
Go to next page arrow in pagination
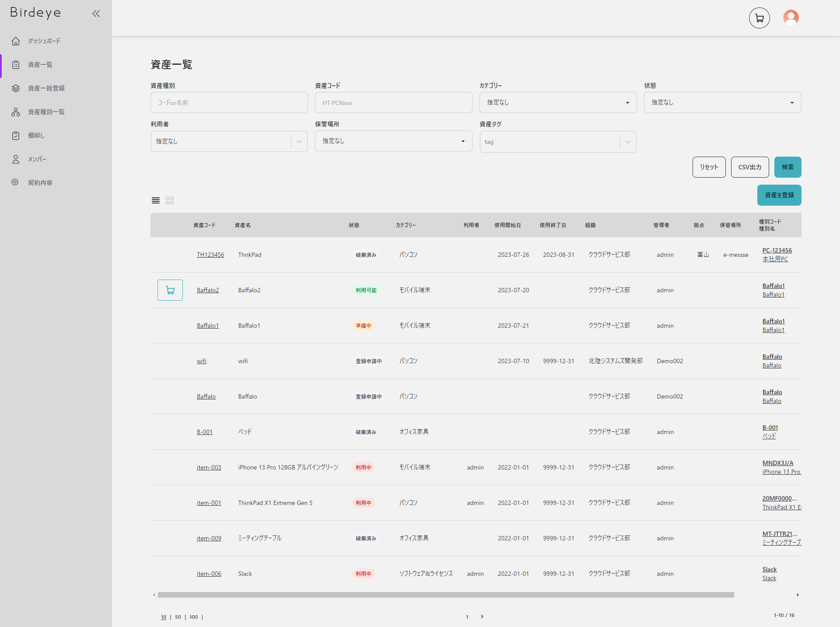[482, 616]
